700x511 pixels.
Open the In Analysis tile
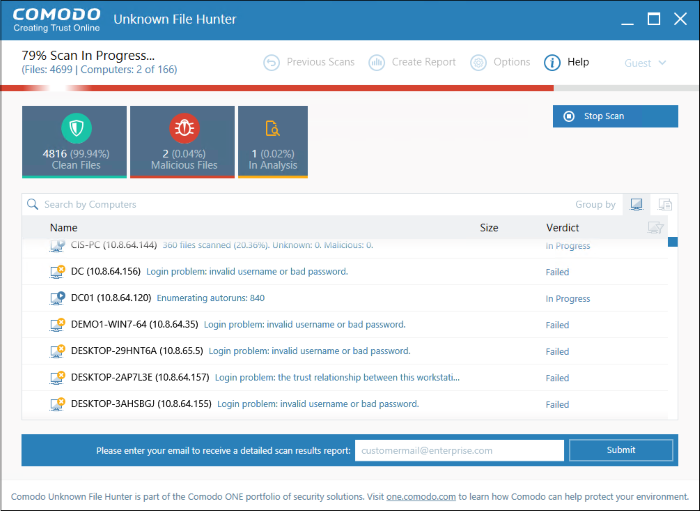coord(273,142)
